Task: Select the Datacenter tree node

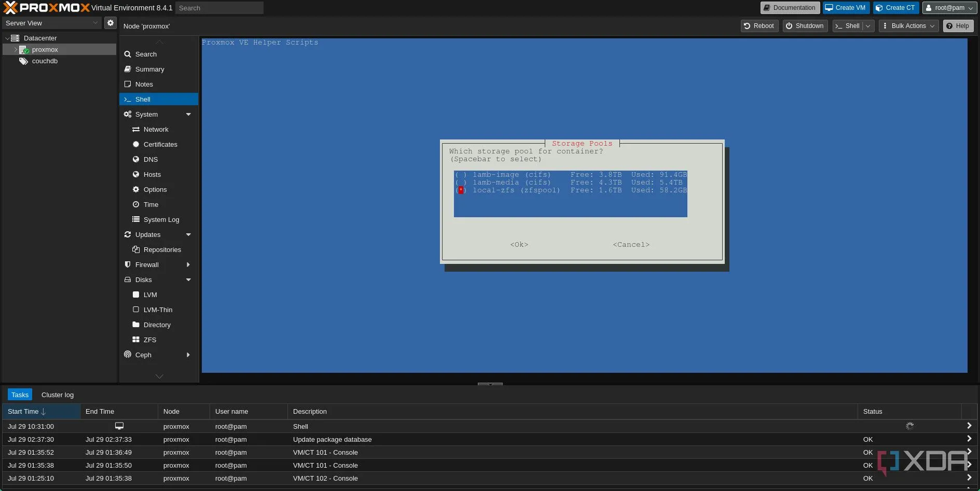Action: click(x=40, y=38)
